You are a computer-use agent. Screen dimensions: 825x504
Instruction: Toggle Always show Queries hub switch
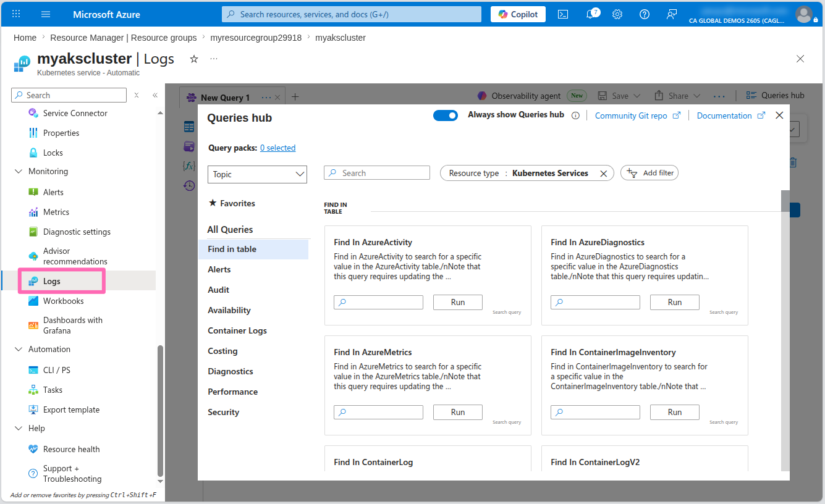pos(446,115)
